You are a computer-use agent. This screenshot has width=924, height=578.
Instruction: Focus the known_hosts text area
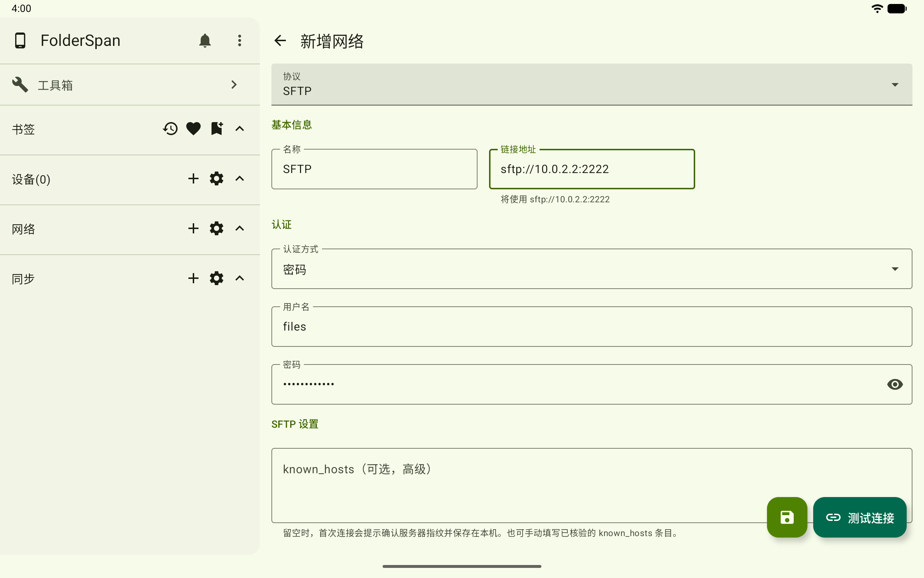pos(592,486)
